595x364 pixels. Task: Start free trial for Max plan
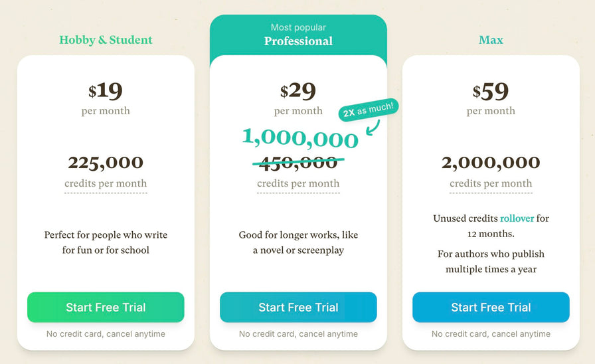click(491, 307)
